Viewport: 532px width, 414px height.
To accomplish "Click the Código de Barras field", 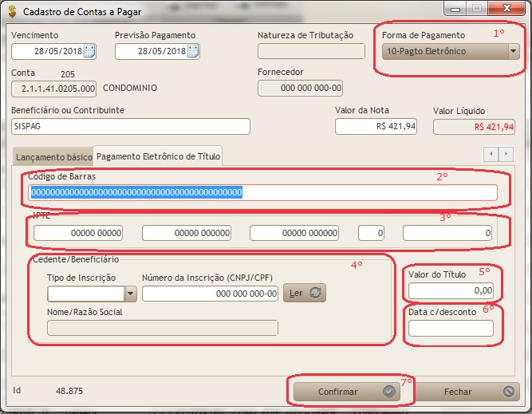I will [262, 192].
